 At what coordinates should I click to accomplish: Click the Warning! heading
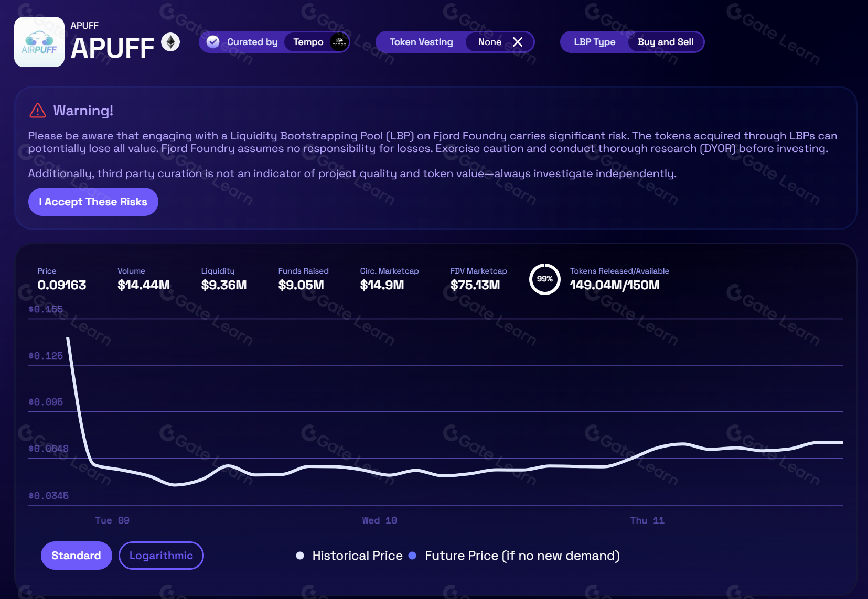pos(83,111)
